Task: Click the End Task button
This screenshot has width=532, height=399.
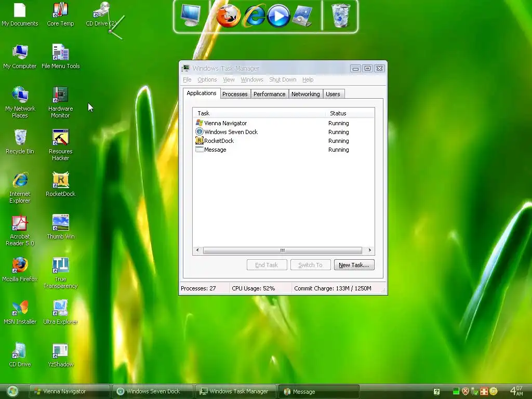Action: click(267, 265)
